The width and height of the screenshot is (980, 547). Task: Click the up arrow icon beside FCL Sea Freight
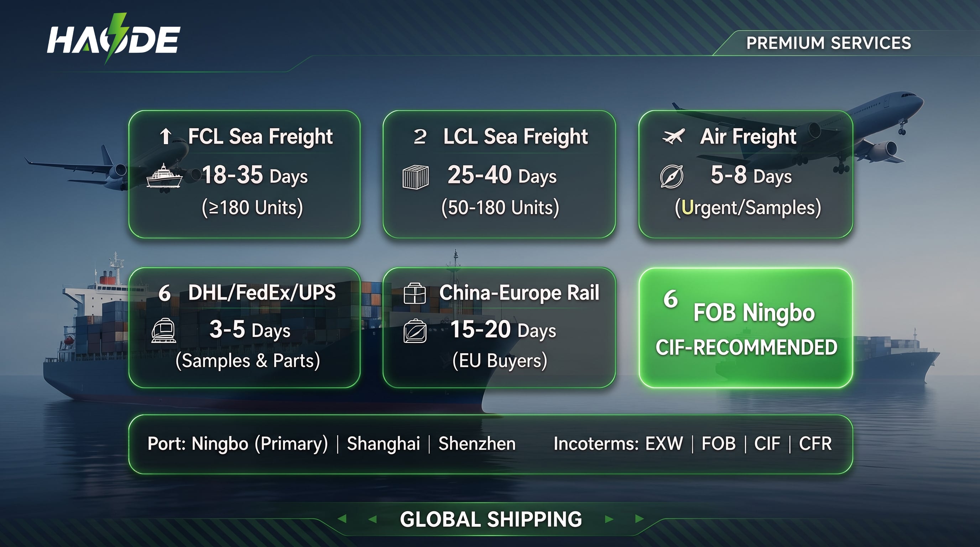coord(166,136)
